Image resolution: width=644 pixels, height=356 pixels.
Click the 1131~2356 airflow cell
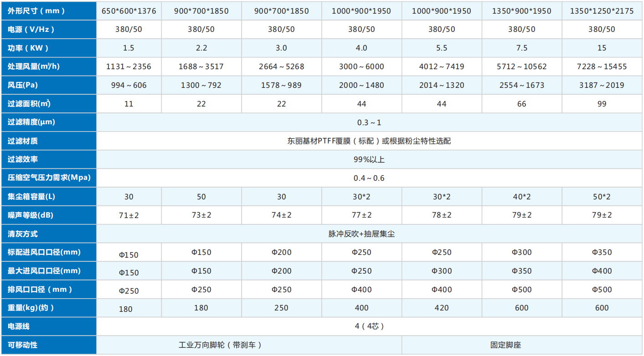click(x=129, y=66)
